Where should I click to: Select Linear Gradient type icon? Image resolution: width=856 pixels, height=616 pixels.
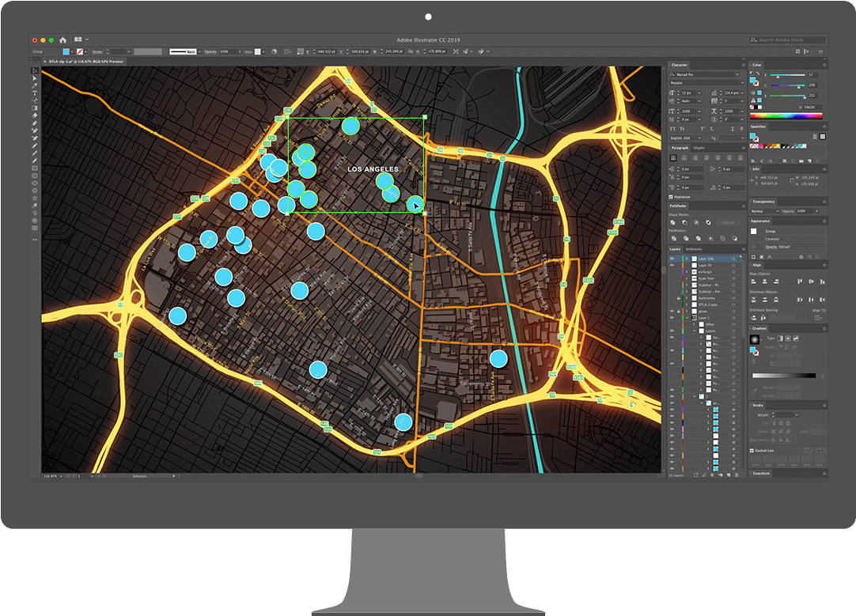(781, 338)
